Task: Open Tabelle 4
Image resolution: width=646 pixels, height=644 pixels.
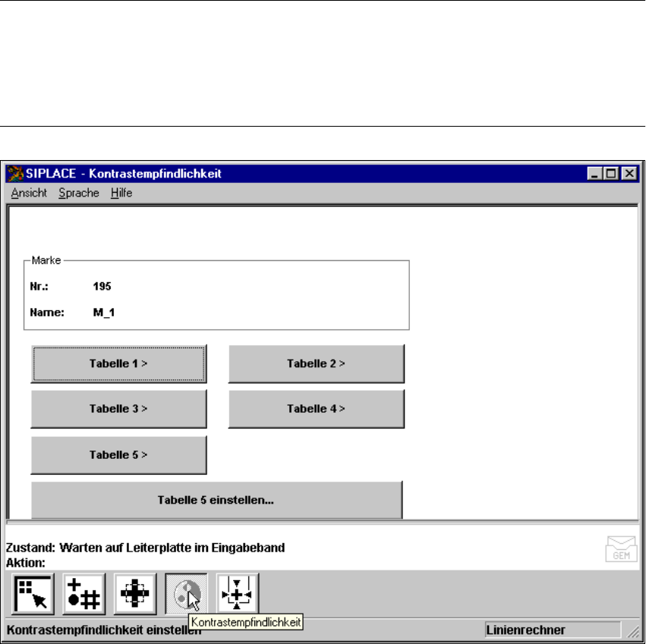Action: (x=317, y=409)
